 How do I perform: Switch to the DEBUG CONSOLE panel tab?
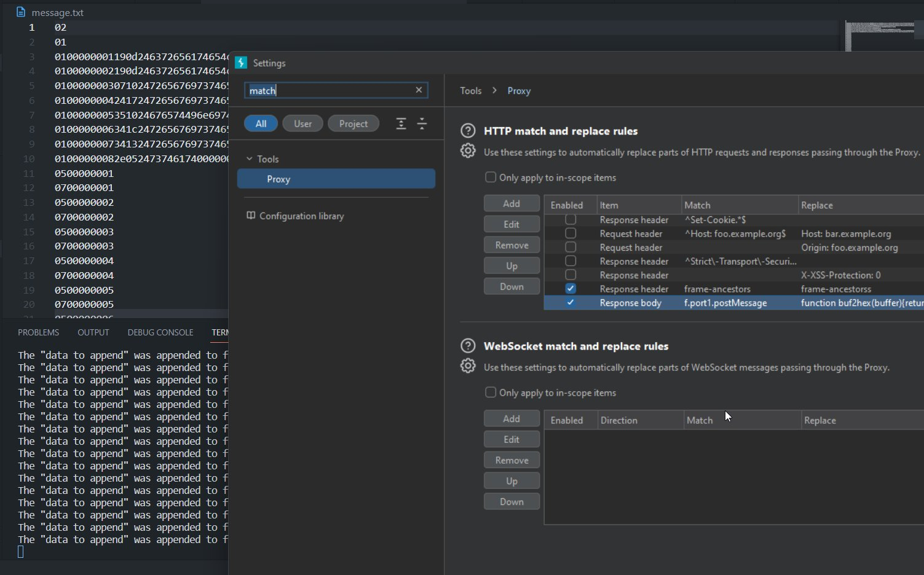tap(160, 332)
